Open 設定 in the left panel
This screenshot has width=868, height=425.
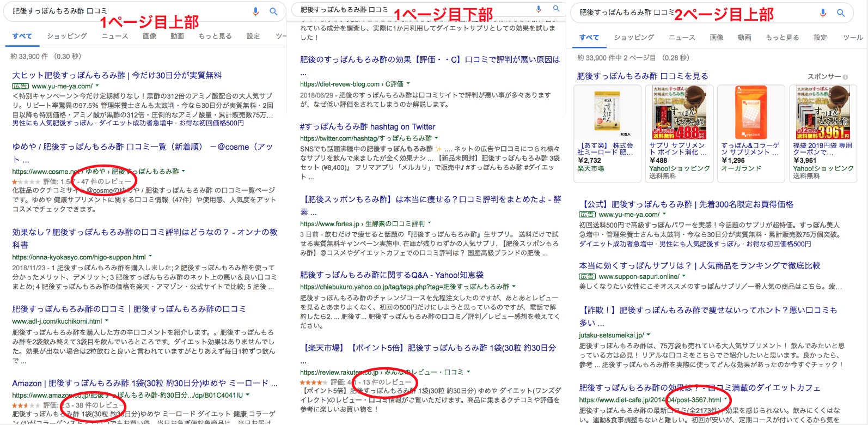click(253, 36)
